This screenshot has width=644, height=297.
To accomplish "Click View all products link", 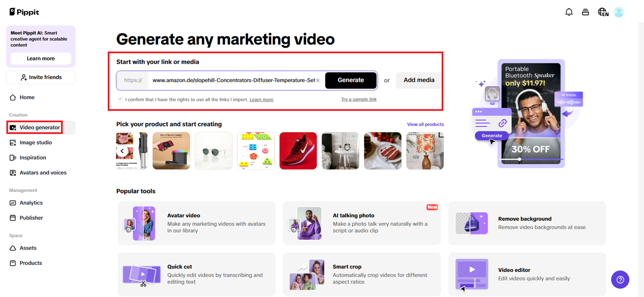I will point(426,125).
